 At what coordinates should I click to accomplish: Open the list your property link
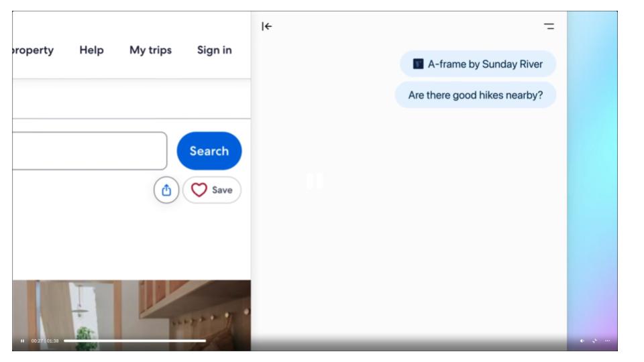click(x=34, y=50)
